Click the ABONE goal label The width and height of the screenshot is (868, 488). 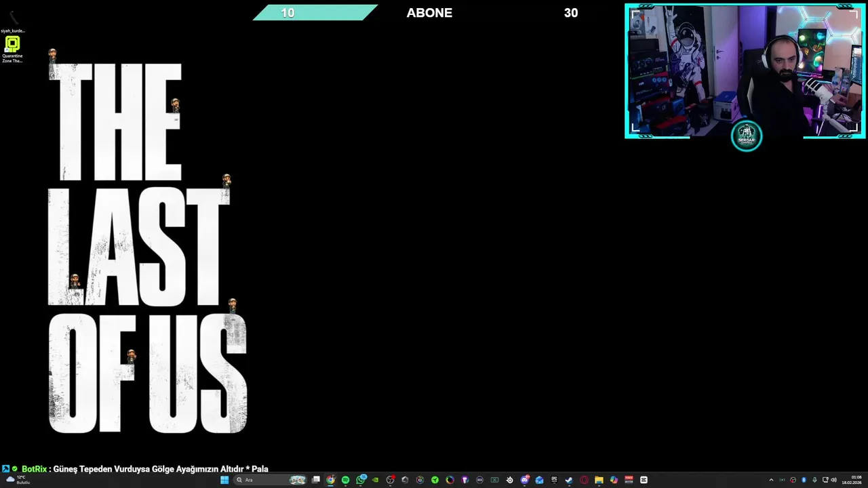pos(429,13)
